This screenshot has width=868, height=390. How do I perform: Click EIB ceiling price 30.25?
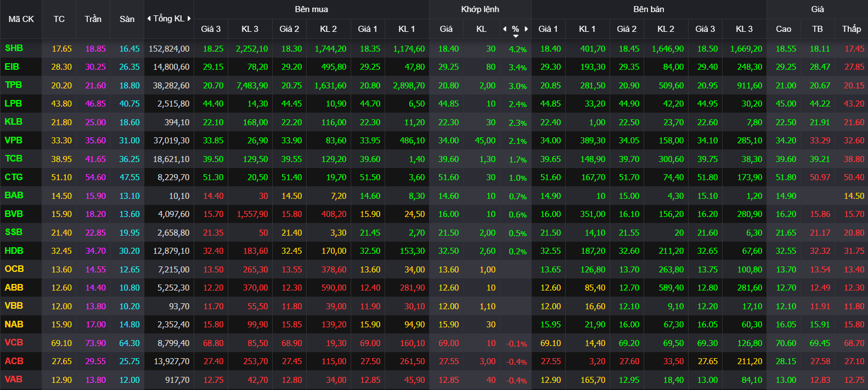pos(95,67)
